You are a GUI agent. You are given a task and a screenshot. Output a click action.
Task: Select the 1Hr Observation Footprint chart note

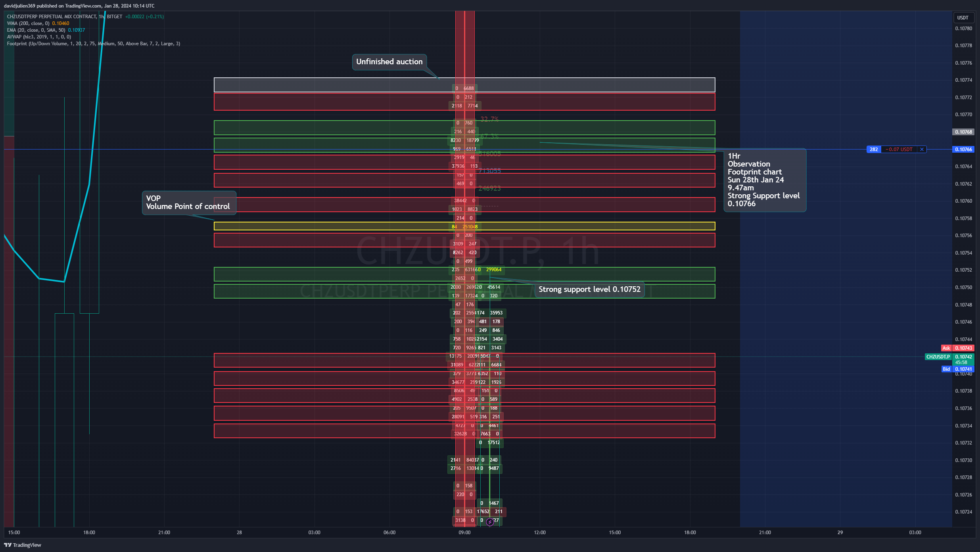(x=764, y=180)
